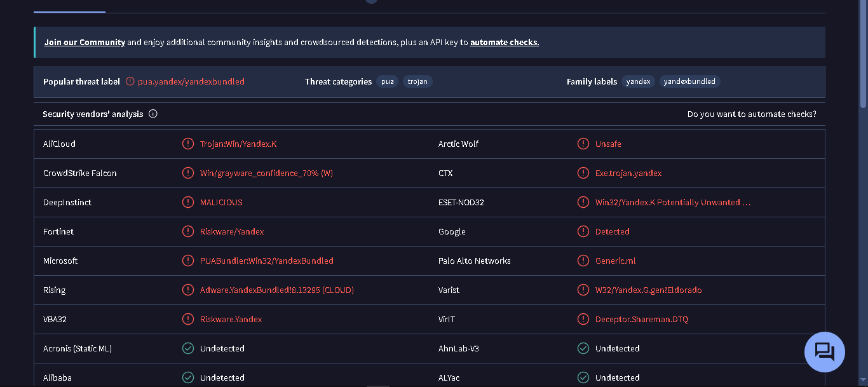Click the Trojan:Win/Yandex.K detection text
Viewport: 868px width, 387px height.
tap(238, 144)
